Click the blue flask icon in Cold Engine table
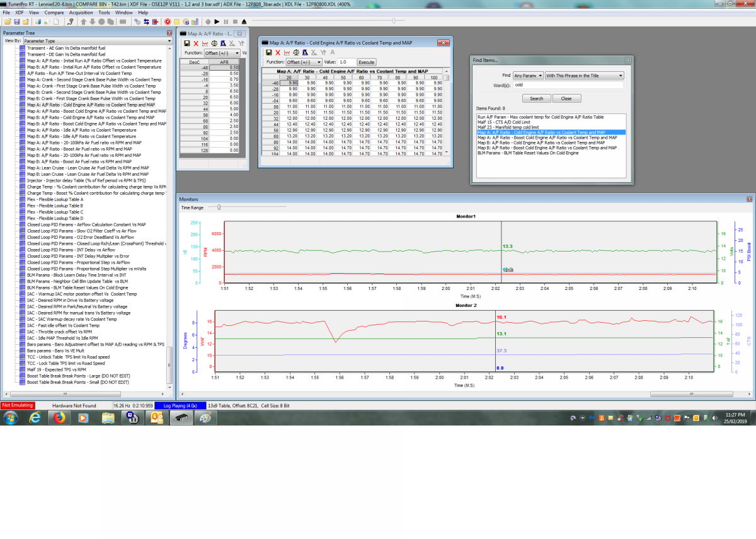Image resolution: width=756 pixels, height=539 pixels. 305,52
